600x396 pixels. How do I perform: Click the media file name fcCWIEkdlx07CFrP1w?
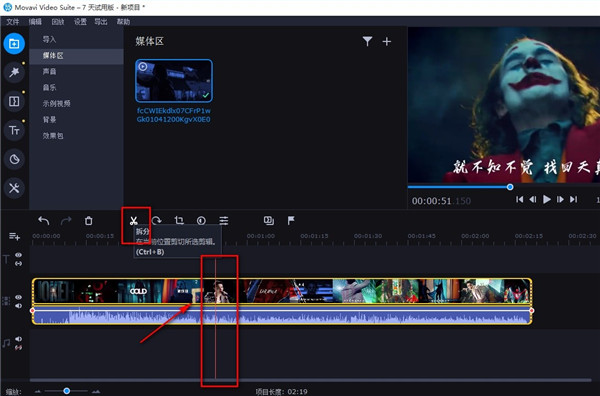174,111
